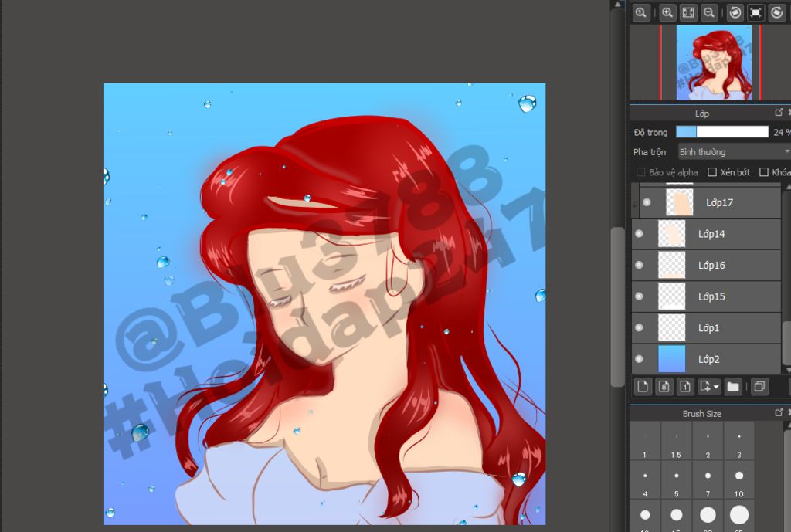Image resolution: width=791 pixels, height=532 pixels.
Task: Set brush size to 3
Action: [x=739, y=440]
